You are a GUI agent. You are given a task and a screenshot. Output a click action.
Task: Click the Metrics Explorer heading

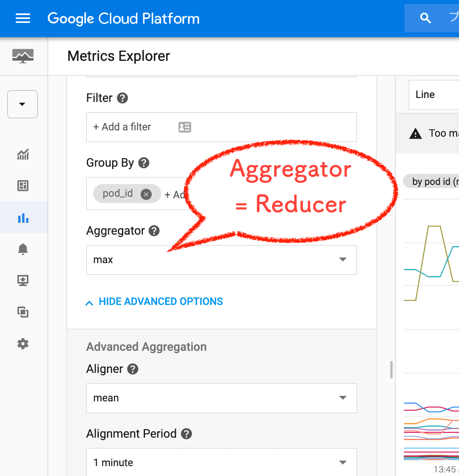point(119,56)
